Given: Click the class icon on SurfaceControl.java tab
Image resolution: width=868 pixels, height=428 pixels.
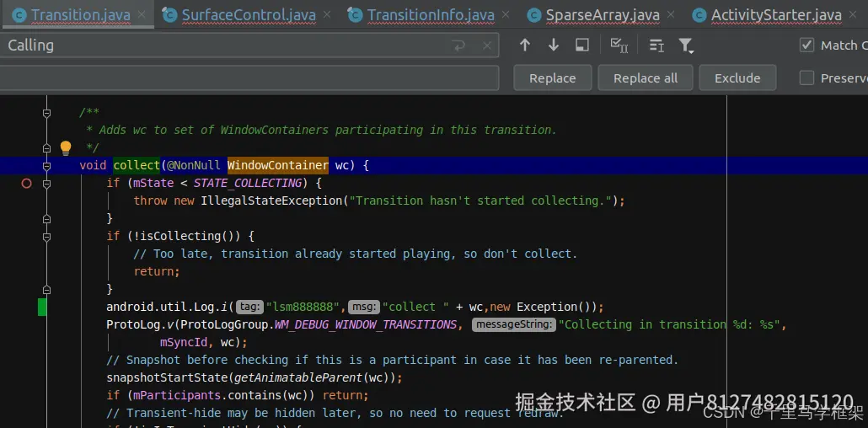Looking at the screenshot, I should pyautogui.click(x=170, y=15).
